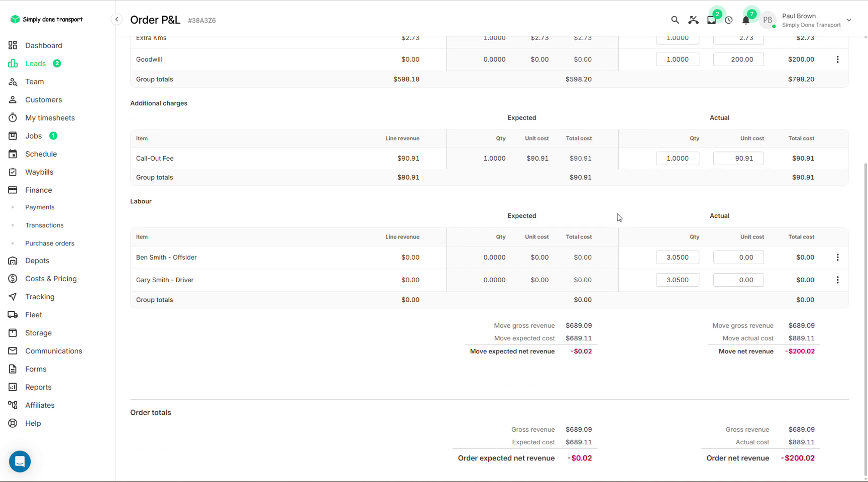The image size is (868, 482).
Task: Edit Call-Out Fee actual quantity field
Action: 677,158
